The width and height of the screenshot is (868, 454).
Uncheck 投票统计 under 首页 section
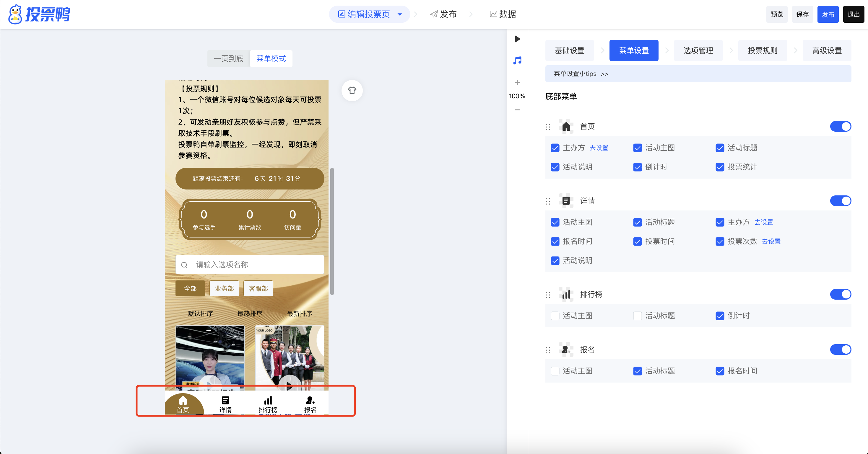tap(720, 167)
